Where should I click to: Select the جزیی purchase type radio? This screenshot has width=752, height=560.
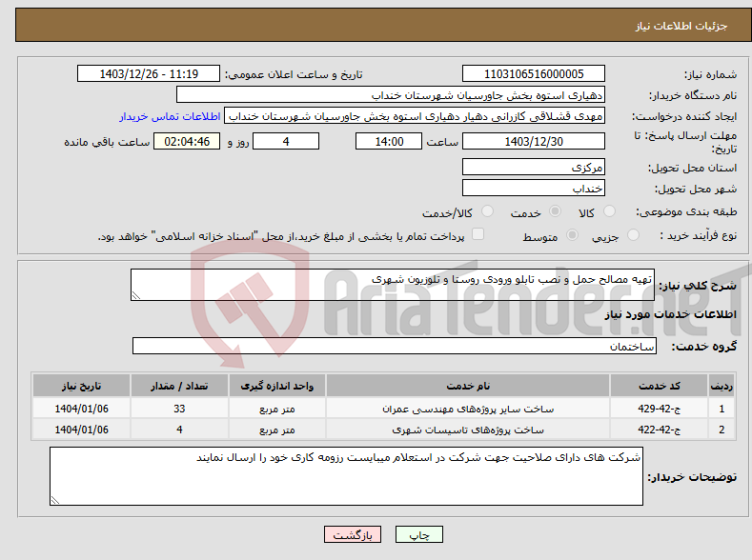tap(633, 234)
